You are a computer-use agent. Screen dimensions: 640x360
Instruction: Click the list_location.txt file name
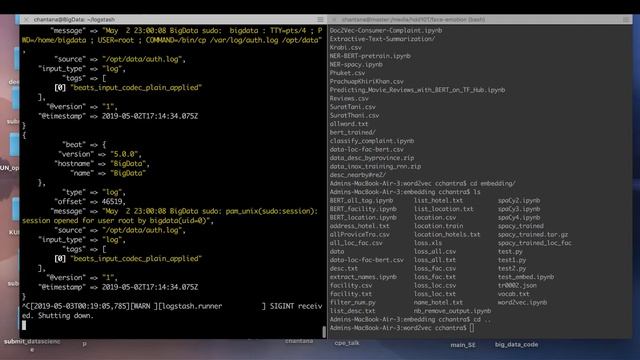click(x=444, y=209)
